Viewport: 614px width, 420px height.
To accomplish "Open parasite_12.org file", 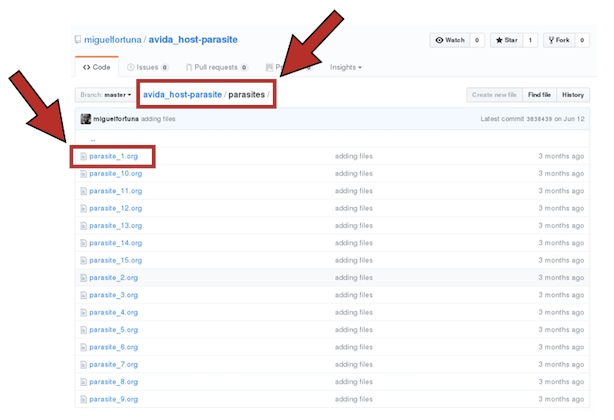I will (x=116, y=208).
